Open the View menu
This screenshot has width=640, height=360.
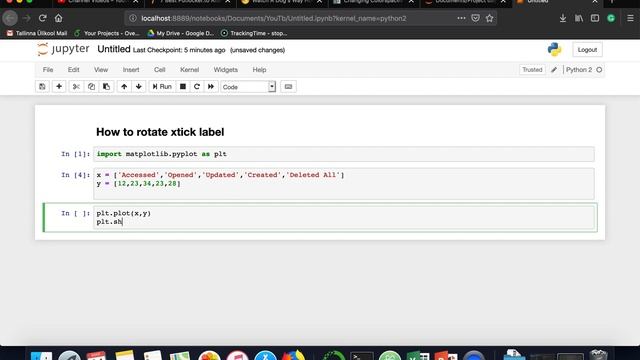(101, 70)
